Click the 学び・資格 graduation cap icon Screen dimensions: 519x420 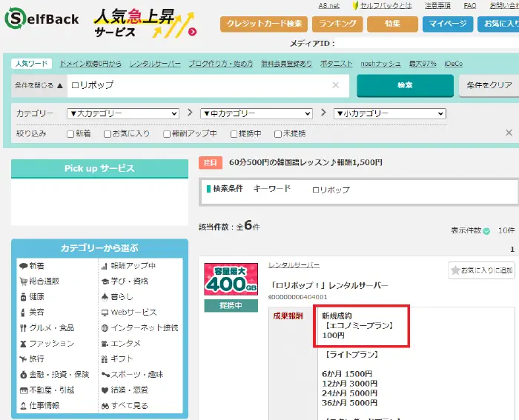click(105, 281)
